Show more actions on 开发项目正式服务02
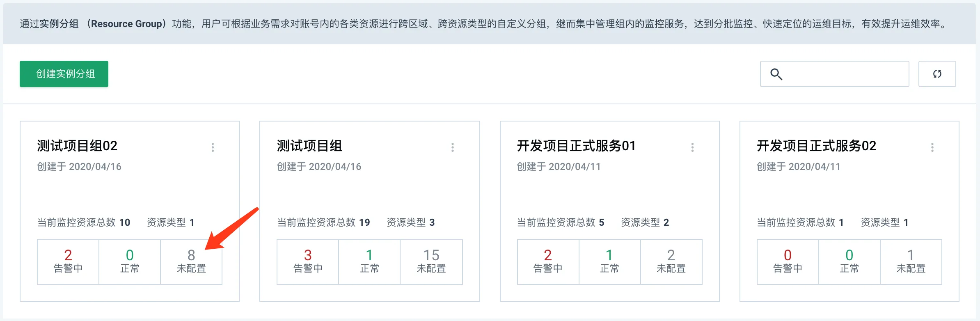This screenshot has width=980, height=321. (x=932, y=147)
